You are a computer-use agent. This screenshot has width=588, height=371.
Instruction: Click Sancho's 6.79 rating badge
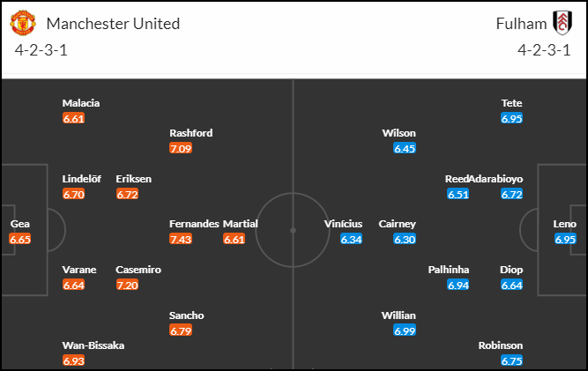tap(181, 330)
